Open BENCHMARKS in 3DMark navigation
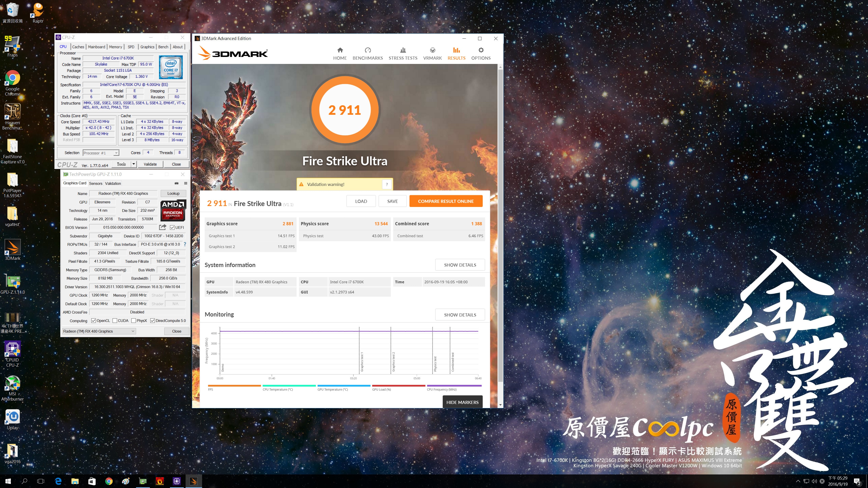 click(x=368, y=54)
